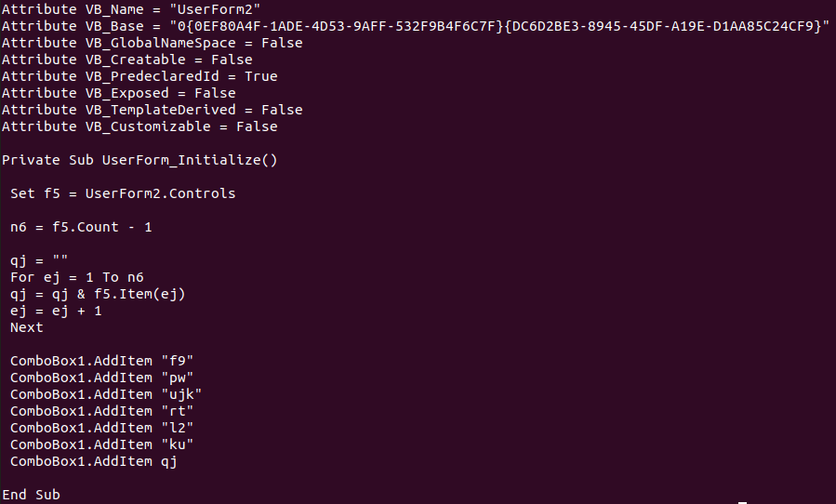Click the ComboBox1.AddItem "f9" line
The image size is (836, 504).
pos(101,361)
